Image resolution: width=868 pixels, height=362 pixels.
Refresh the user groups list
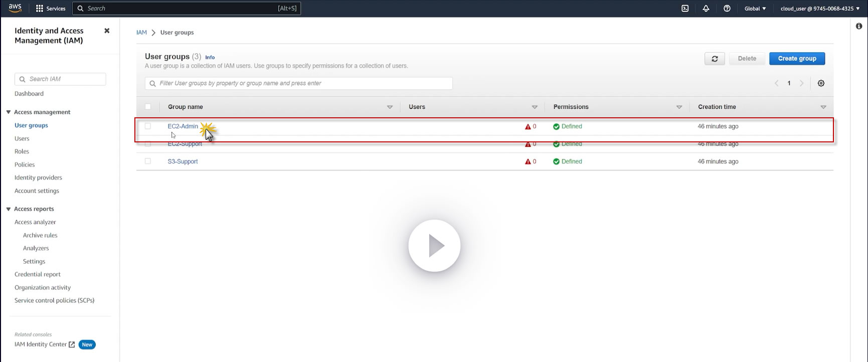715,59
